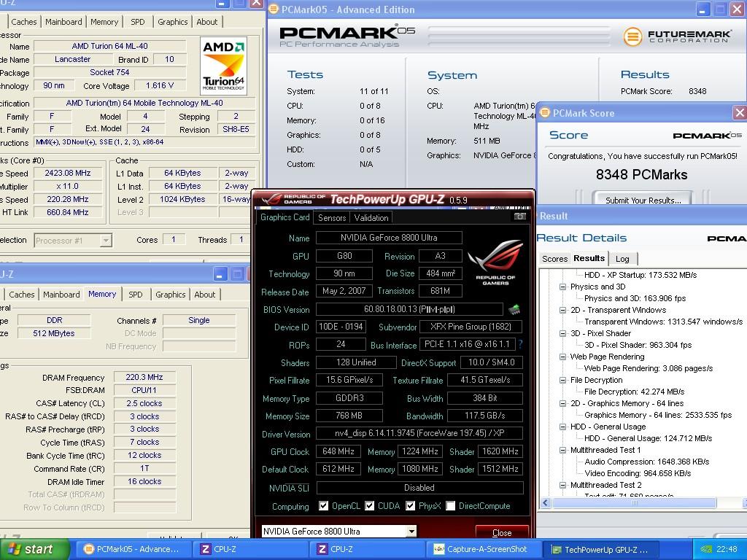Click the Republic of Gamers logo in GPU-Z
Screen dimensions: 747x560
point(495,262)
